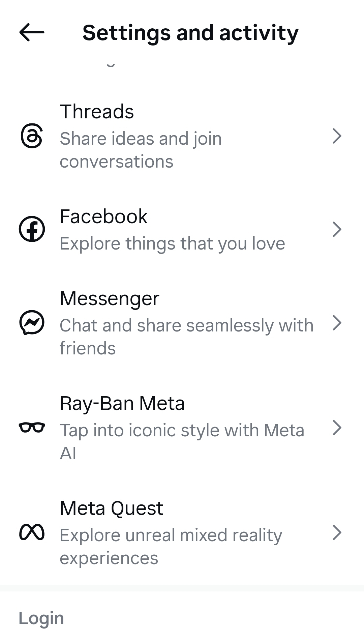364x639 pixels.
Task: Open the Facebook menu entry
Action: (103, 216)
